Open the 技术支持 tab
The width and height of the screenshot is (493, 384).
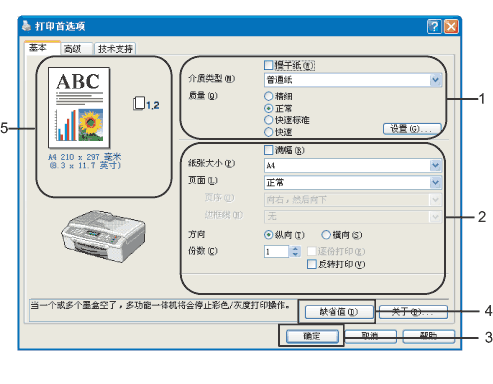115,49
